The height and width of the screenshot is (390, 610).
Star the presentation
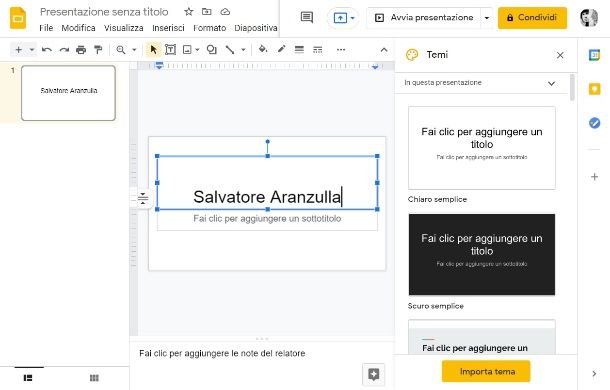(189, 12)
